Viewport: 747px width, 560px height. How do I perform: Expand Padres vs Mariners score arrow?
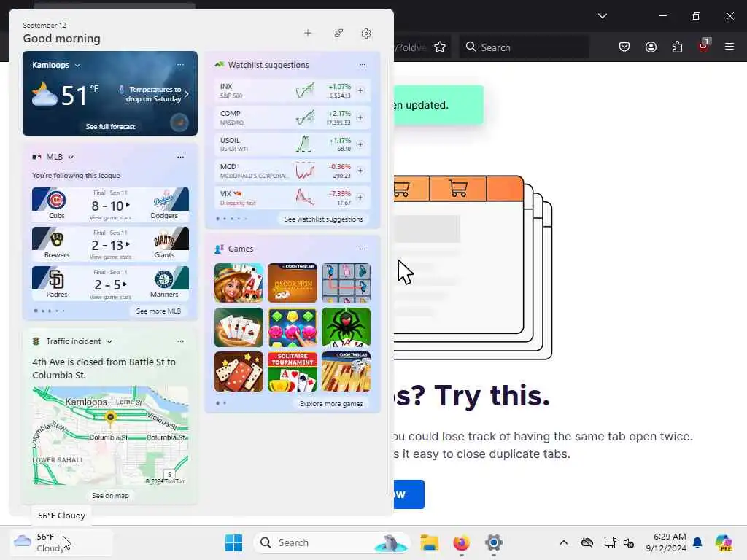tap(125, 284)
